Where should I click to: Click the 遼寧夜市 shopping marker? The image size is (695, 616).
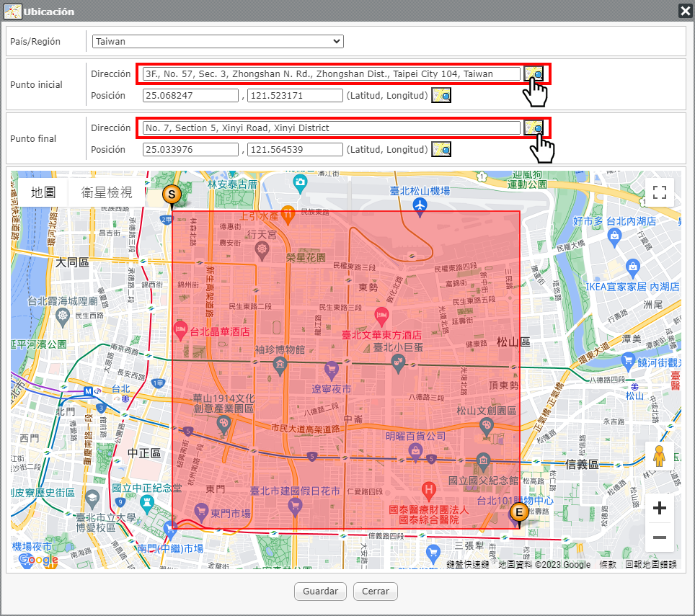point(331,370)
